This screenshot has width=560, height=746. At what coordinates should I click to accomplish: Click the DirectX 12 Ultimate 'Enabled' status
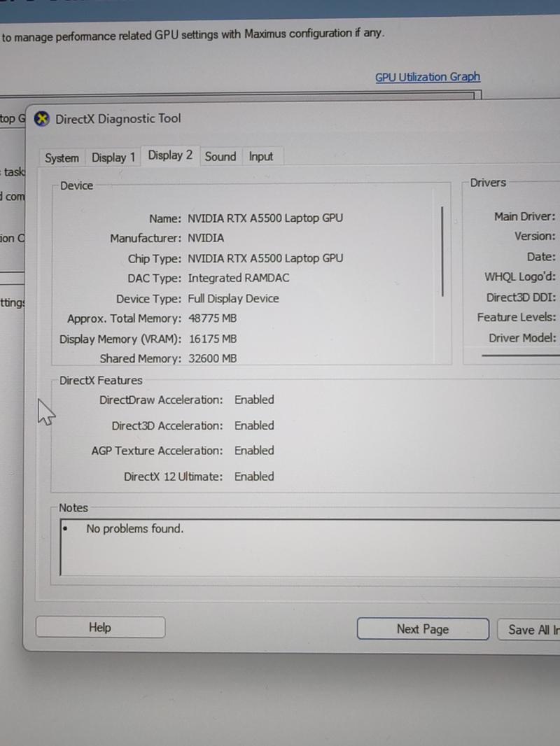tap(254, 477)
